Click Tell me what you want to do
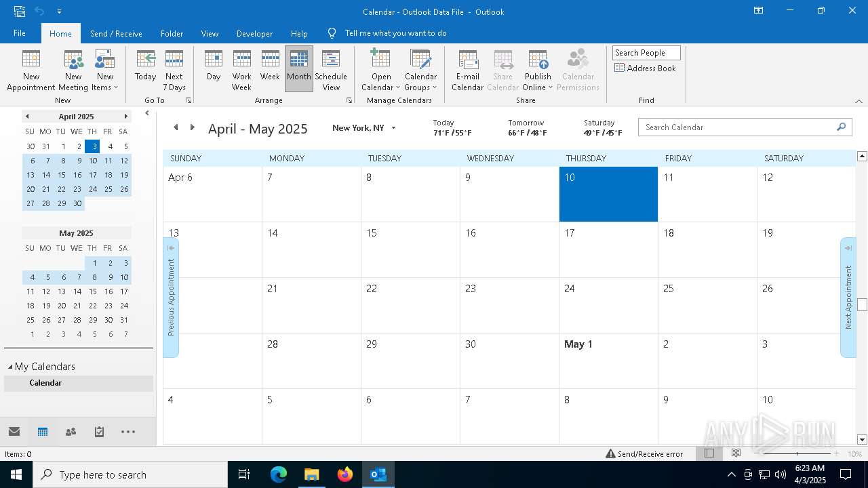The width and height of the screenshot is (868, 488). (x=395, y=33)
